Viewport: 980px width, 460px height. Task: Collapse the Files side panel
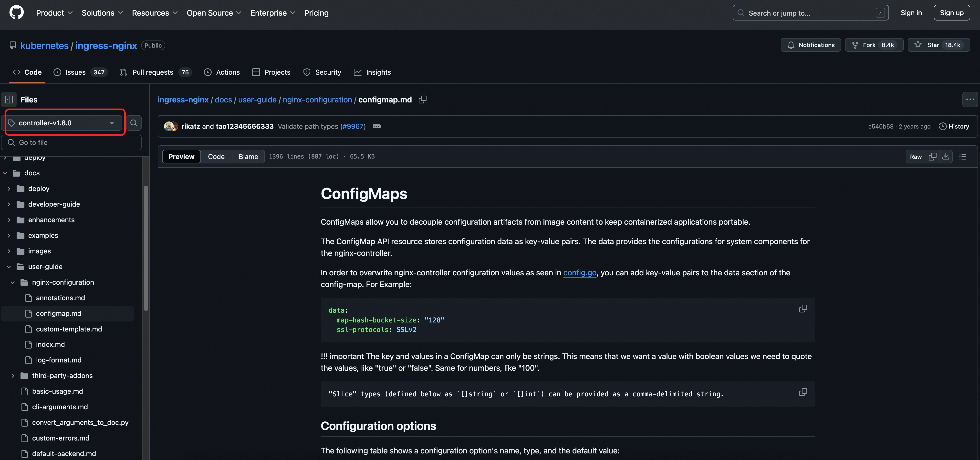click(9, 100)
